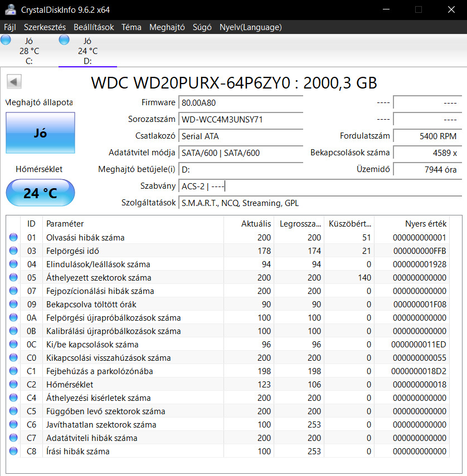Click status orb of Áthelyezési kisérletek száma row
Screen dimensions: 467x476
coord(13,398)
